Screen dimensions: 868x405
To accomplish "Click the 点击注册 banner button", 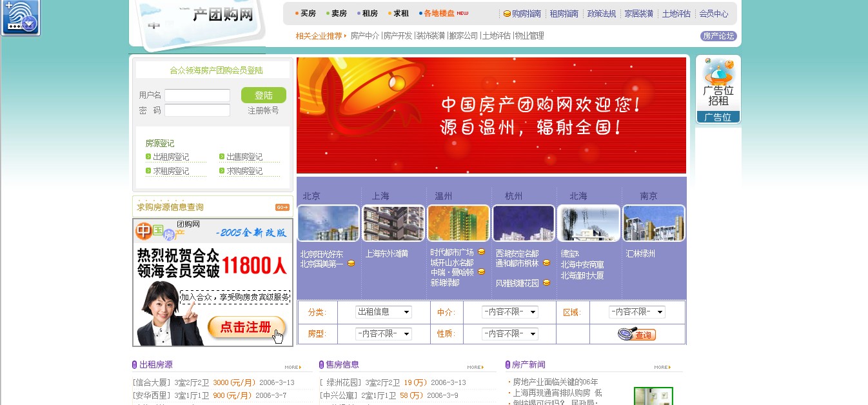I will pyautogui.click(x=247, y=328).
